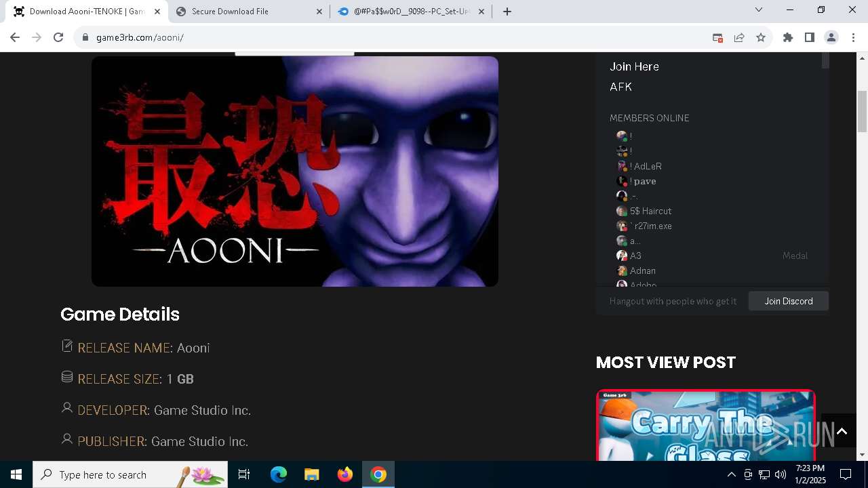
Task: Open Chrome extensions puzzle icon
Action: click(x=788, y=37)
